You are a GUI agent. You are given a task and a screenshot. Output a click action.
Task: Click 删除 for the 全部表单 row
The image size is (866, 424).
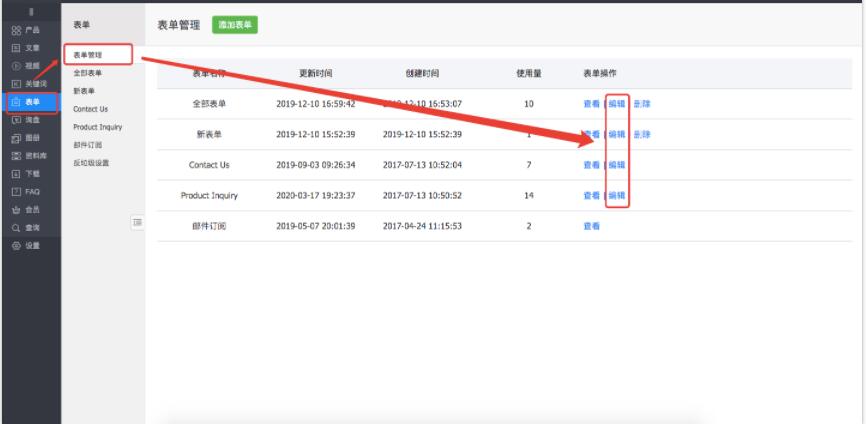(x=641, y=104)
